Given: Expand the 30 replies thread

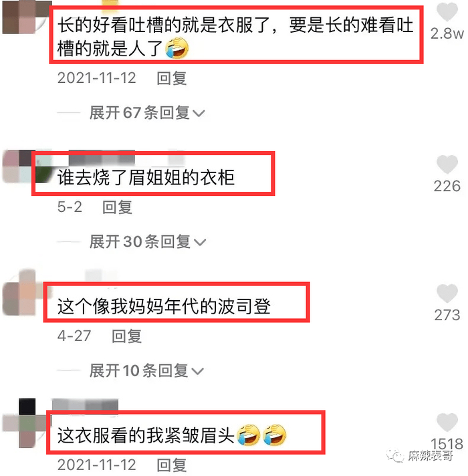Looking at the screenshot, I should (148, 242).
